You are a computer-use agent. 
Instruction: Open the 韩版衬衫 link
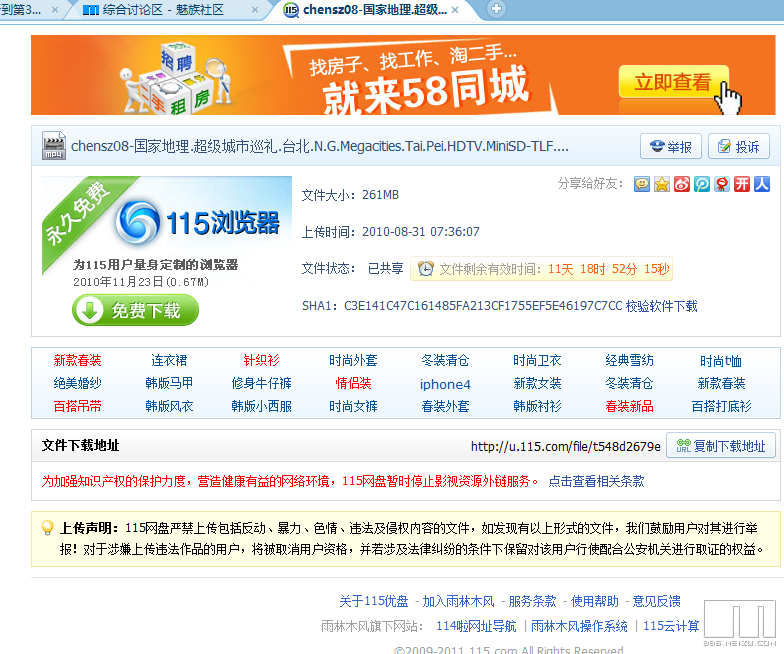click(x=537, y=406)
